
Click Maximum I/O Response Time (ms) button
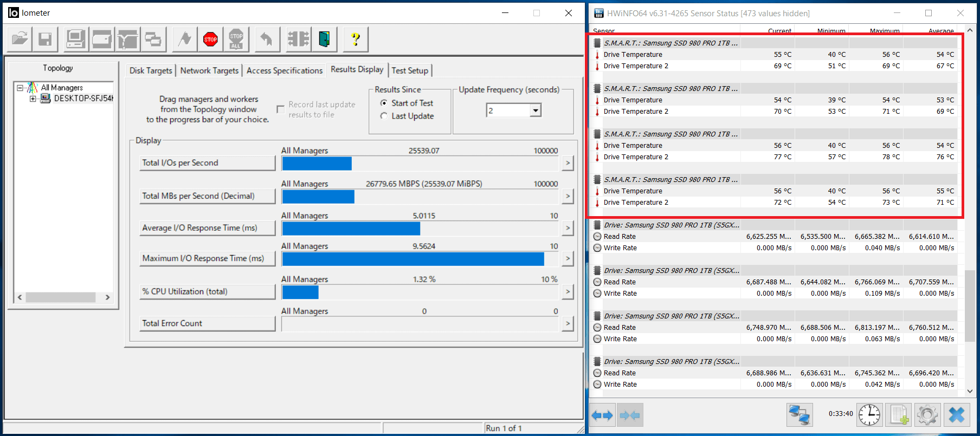pos(208,258)
